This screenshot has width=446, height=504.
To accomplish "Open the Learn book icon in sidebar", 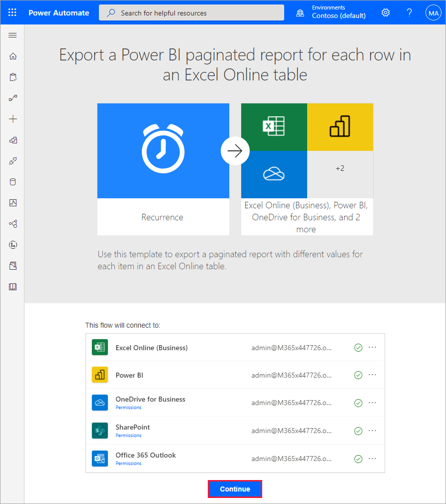I will [x=13, y=287].
